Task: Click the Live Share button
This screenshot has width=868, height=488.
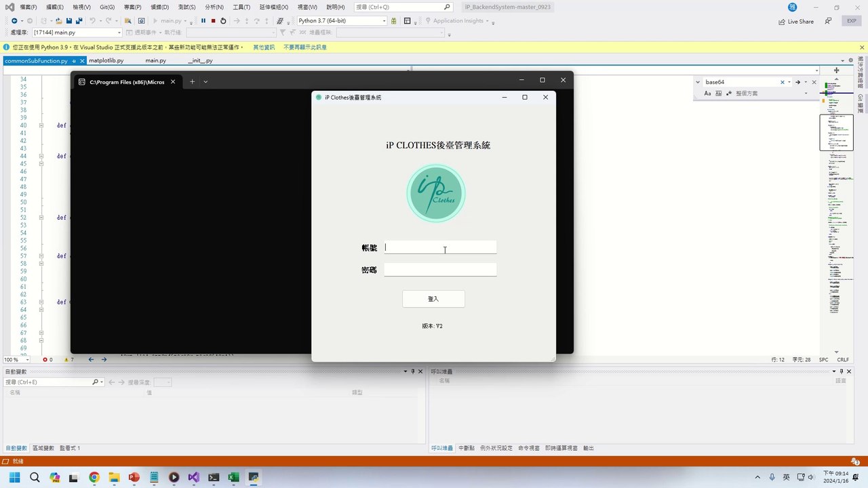Action: tap(796, 22)
